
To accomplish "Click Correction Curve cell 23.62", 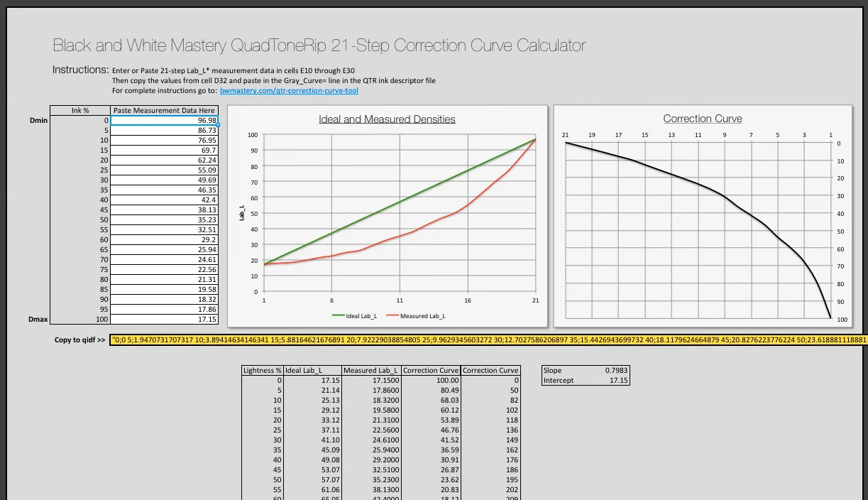I will click(x=432, y=480).
